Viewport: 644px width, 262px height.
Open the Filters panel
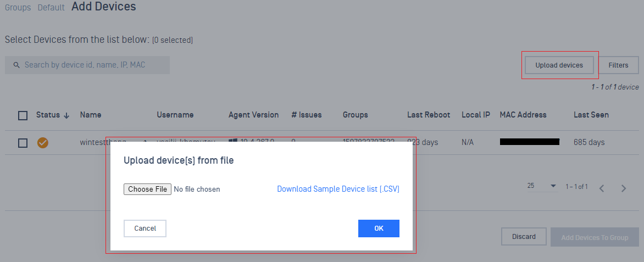(618, 65)
